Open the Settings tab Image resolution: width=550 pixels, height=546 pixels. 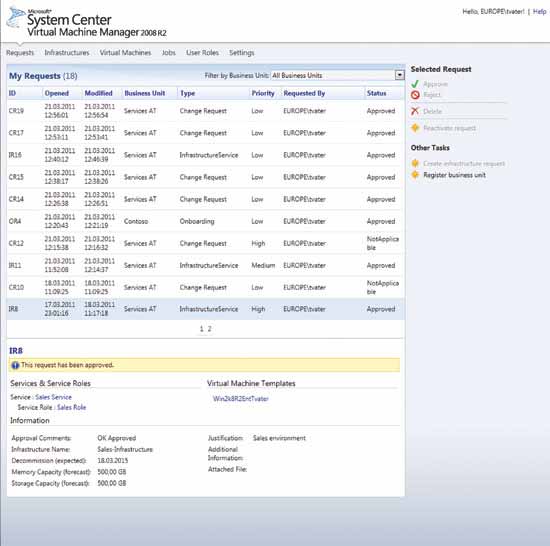[241, 53]
